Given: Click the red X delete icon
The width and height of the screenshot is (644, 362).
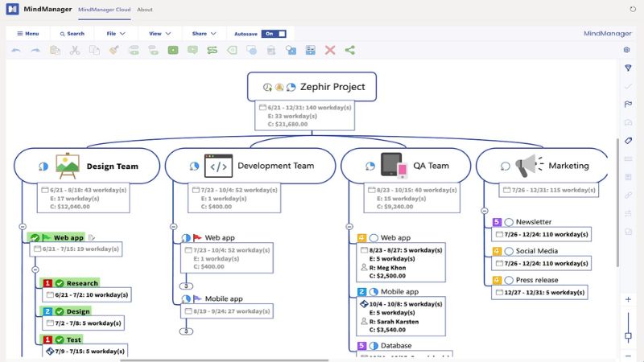Looking at the screenshot, I should [x=330, y=50].
